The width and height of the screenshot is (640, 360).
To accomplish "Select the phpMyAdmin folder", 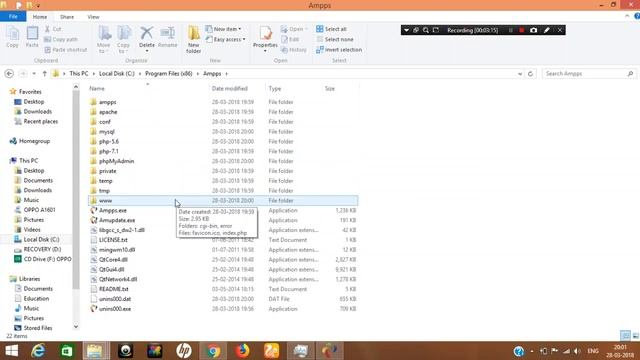I will [x=116, y=161].
